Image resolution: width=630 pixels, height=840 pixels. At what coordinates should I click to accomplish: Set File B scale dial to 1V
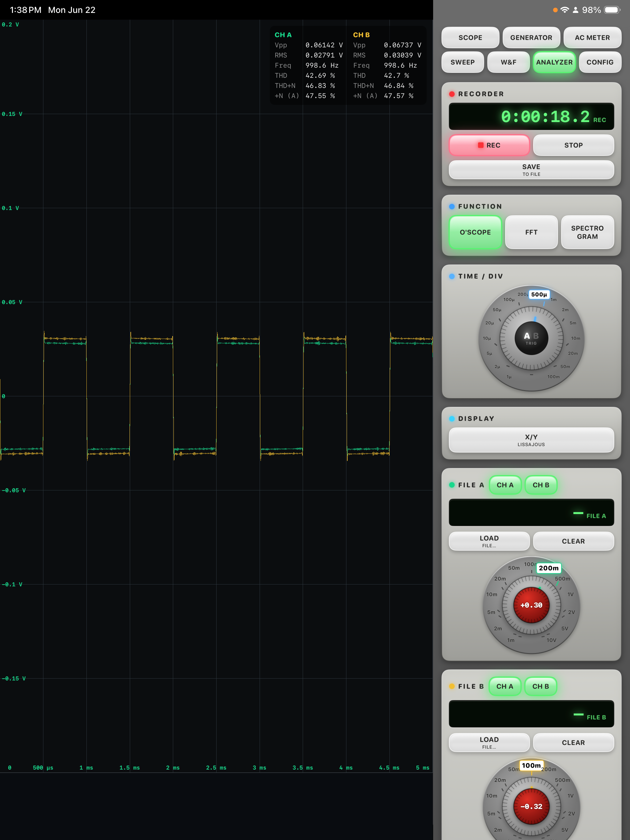tap(570, 795)
